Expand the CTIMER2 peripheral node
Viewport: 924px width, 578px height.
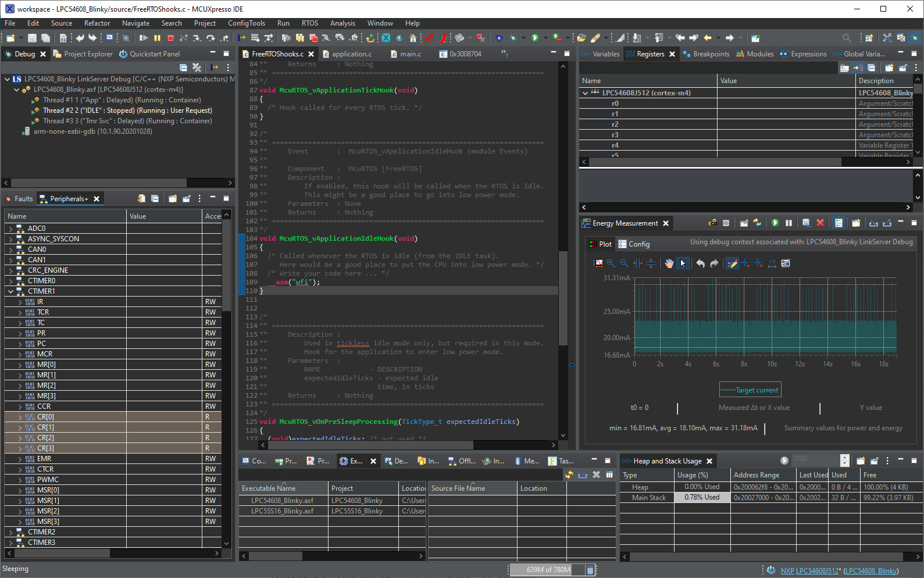click(x=10, y=532)
